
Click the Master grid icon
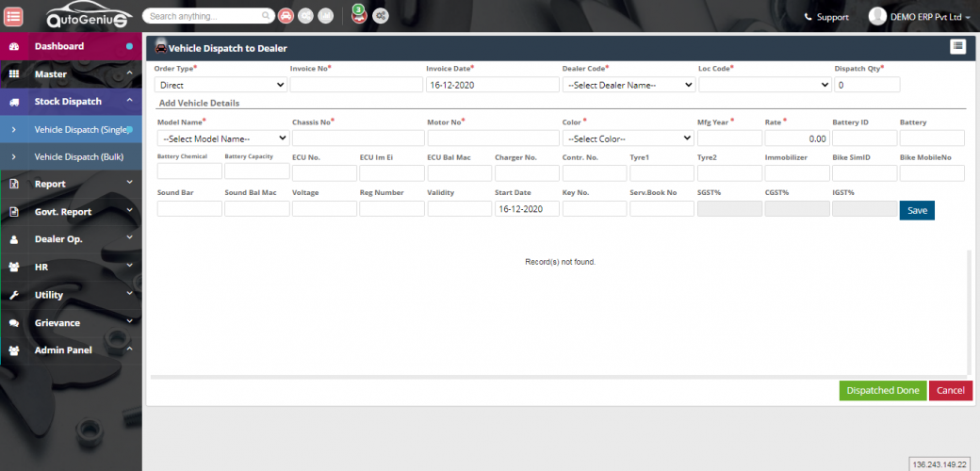(14, 73)
